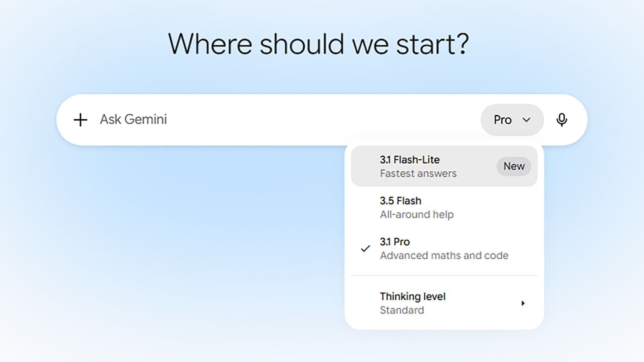The width and height of the screenshot is (644, 362).
Task: Collapse the model picker using its chevron
Action: pyautogui.click(x=526, y=120)
